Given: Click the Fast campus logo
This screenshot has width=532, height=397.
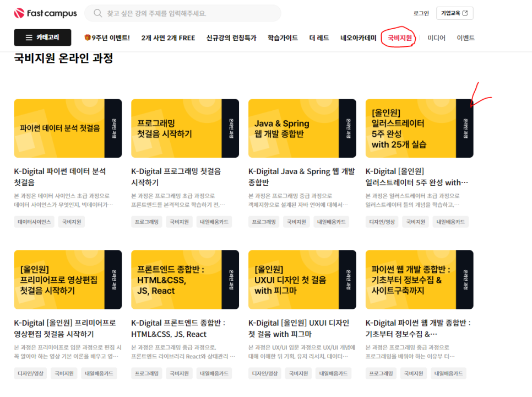Looking at the screenshot, I should coord(45,13).
